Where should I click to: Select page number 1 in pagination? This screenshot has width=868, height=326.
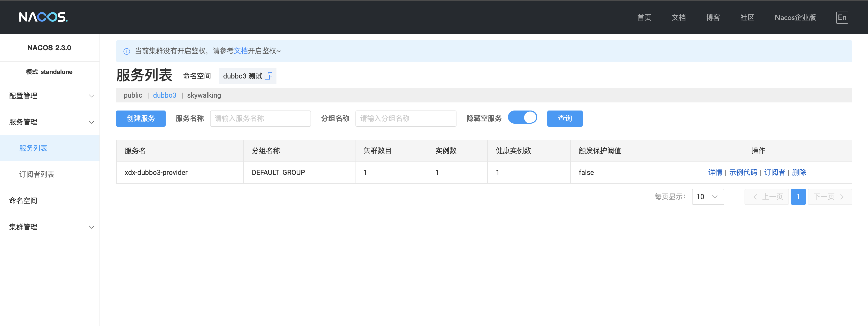pyautogui.click(x=798, y=197)
